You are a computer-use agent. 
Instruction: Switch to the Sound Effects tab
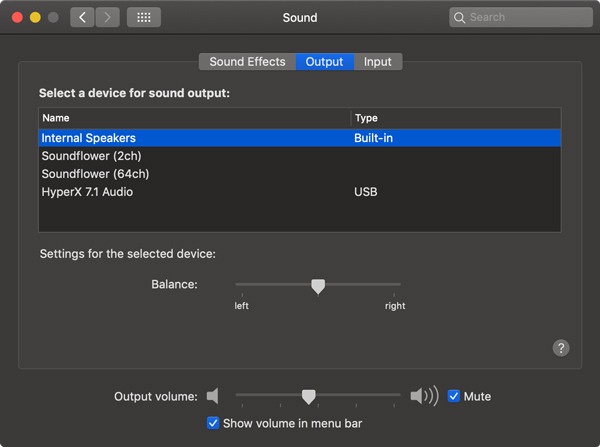click(247, 62)
